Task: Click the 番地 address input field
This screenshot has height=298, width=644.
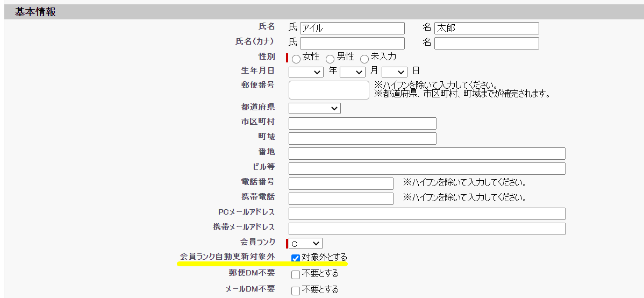Action: coord(427,154)
